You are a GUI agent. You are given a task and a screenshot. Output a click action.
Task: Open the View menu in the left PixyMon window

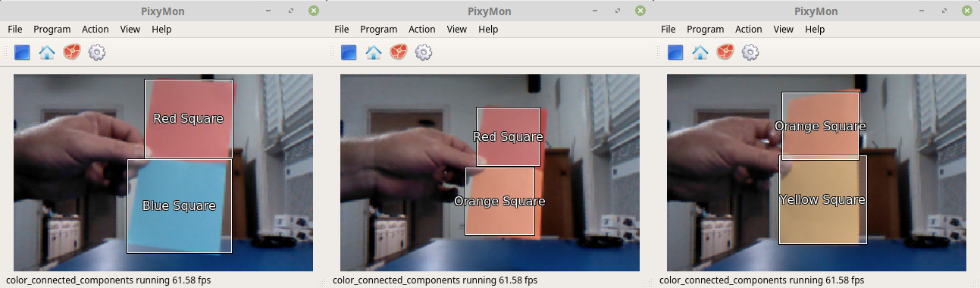(130, 29)
